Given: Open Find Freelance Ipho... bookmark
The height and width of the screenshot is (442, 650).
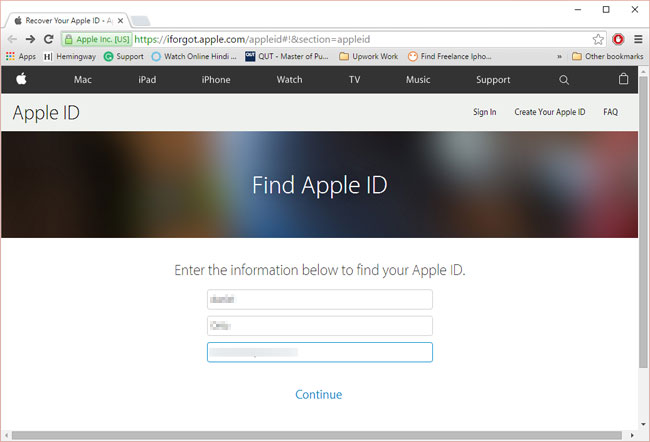Looking at the screenshot, I should tap(450, 56).
